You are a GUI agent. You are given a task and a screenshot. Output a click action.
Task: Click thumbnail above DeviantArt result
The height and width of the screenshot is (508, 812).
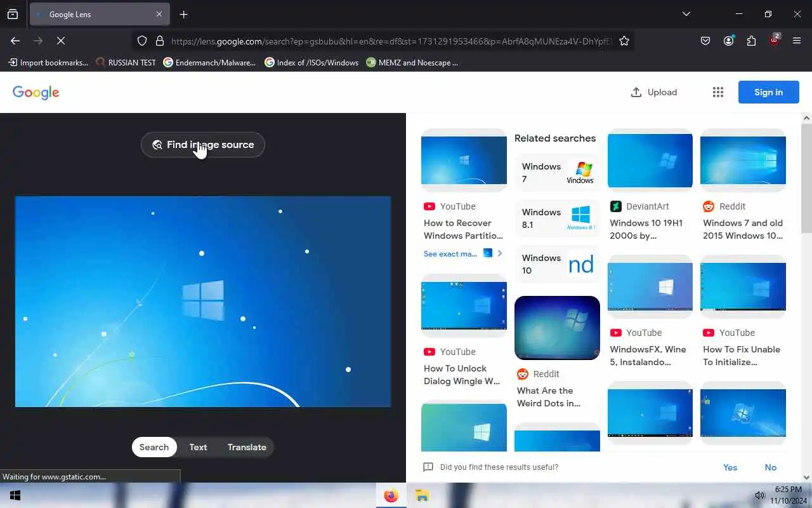650,160
